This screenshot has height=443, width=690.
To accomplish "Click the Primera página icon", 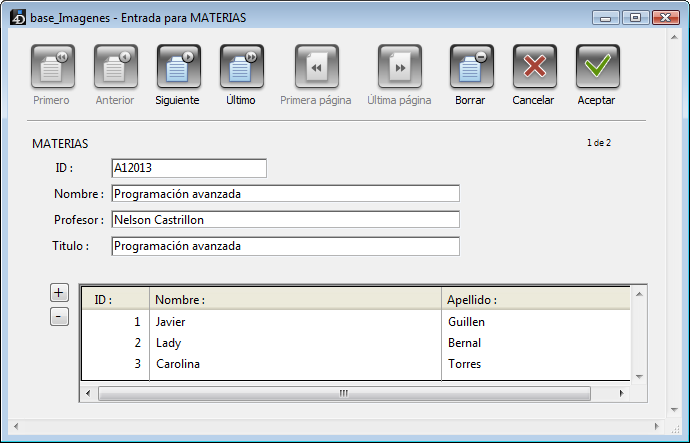I will 316,67.
